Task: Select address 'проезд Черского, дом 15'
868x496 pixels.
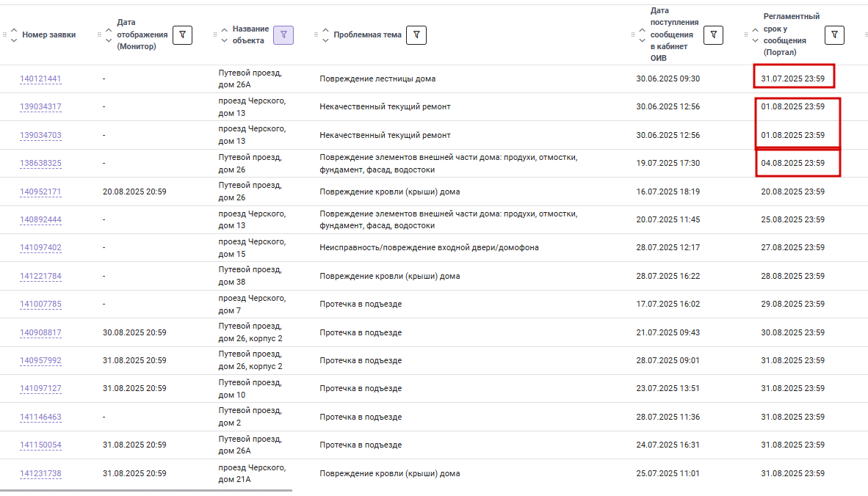Action: click(x=252, y=248)
